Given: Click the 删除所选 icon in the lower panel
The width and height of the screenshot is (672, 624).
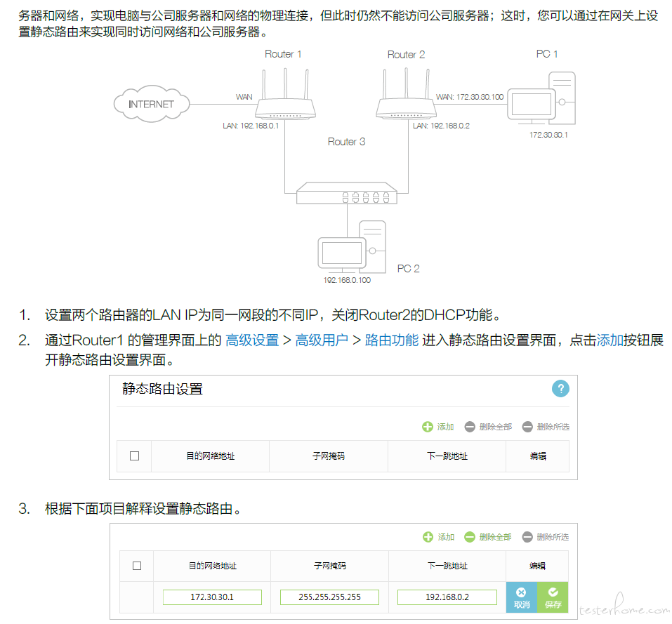Looking at the screenshot, I should click(x=527, y=537).
